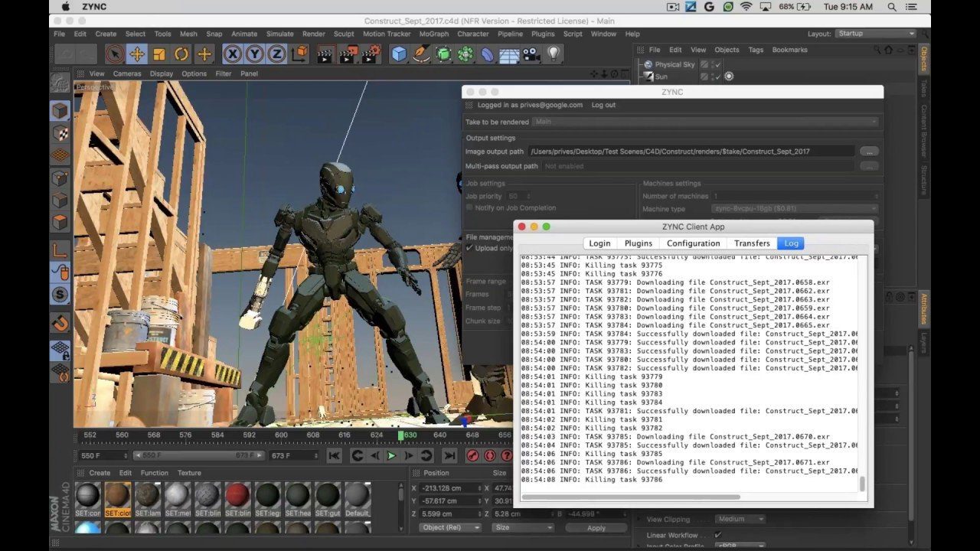Add a Cube primitive object
This screenshot has width=980, height=551.
point(399,54)
